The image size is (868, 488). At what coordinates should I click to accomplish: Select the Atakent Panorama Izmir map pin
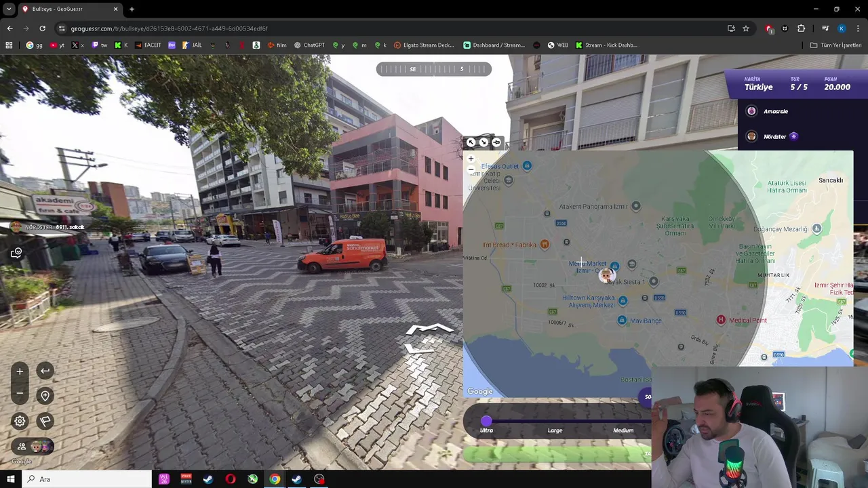(635, 206)
